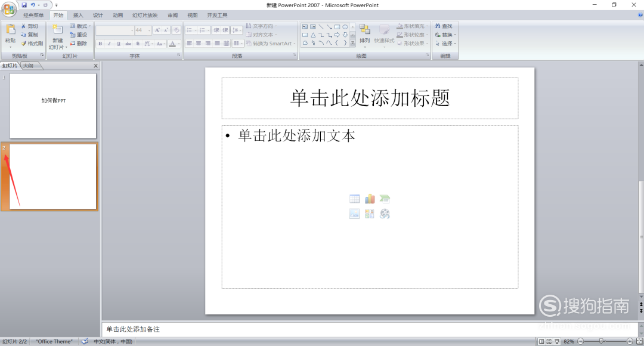Switch to the 插入 Insert tab
644x346 pixels.
[x=78, y=15]
